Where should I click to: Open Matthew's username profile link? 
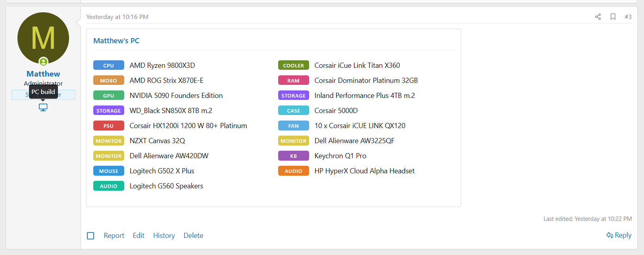click(43, 74)
